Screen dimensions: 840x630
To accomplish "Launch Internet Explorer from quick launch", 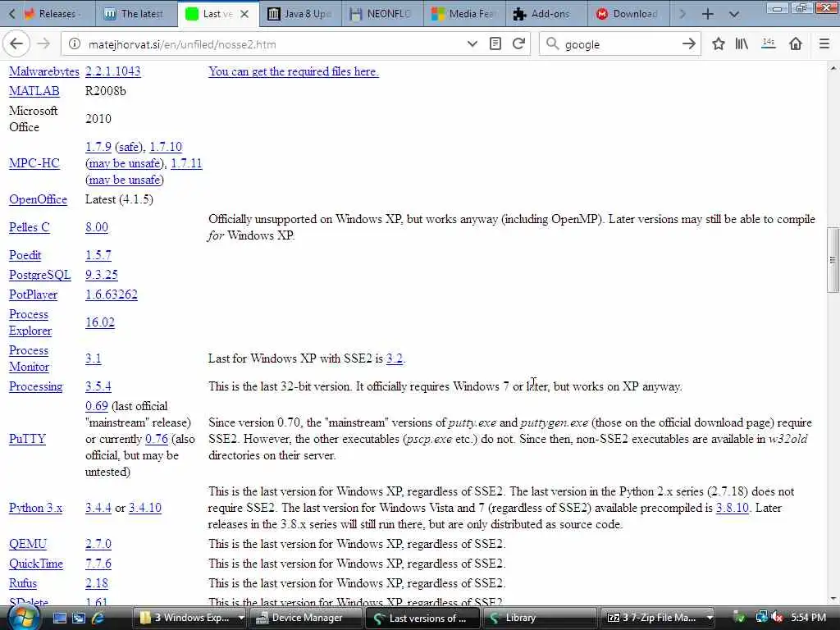I will pos(98,619).
